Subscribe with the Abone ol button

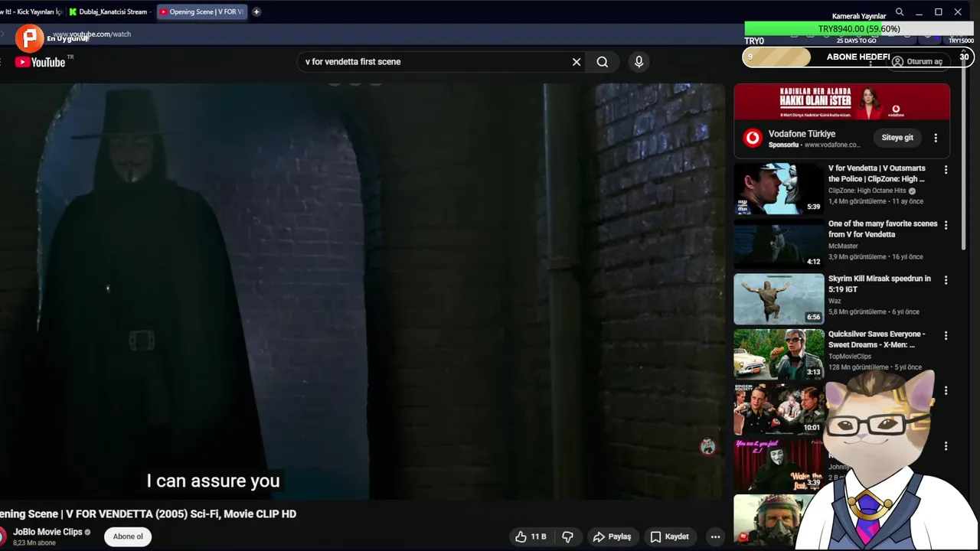coord(128,536)
